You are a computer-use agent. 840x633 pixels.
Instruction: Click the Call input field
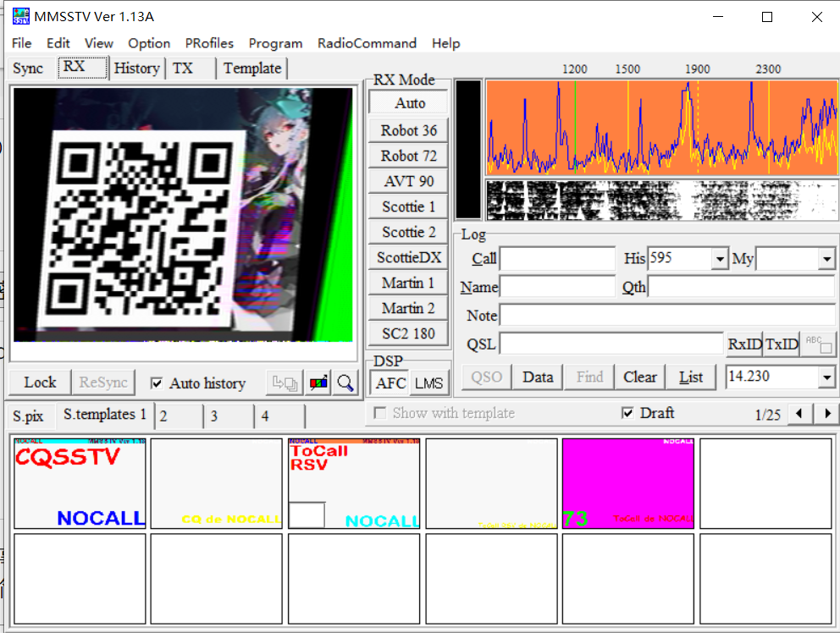557,259
